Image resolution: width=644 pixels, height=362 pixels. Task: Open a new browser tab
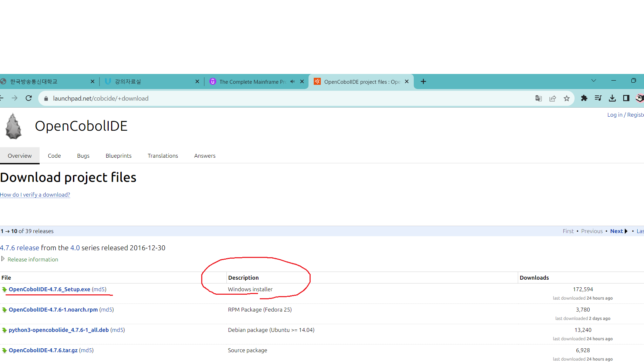pyautogui.click(x=423, y=82)
